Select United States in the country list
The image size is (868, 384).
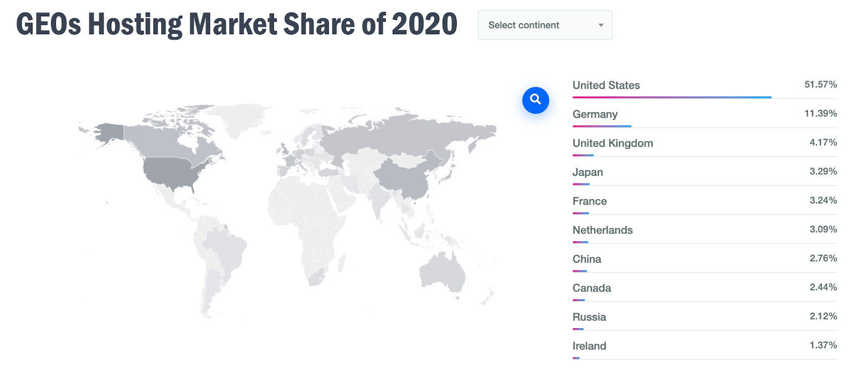click(x=606, y=85)
